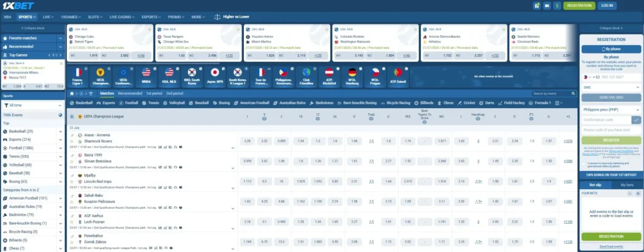Click the trophy breadcrumb icon

[x=91, y=94]
